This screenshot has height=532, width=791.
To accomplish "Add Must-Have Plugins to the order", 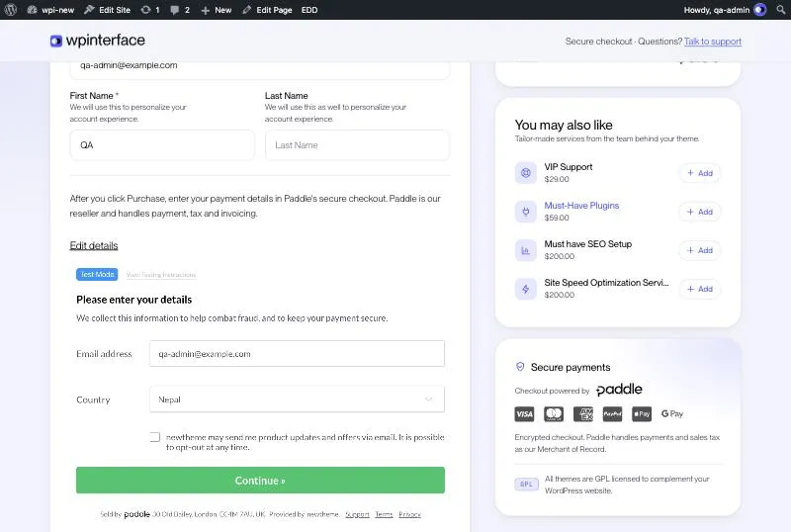I will 700,212.
